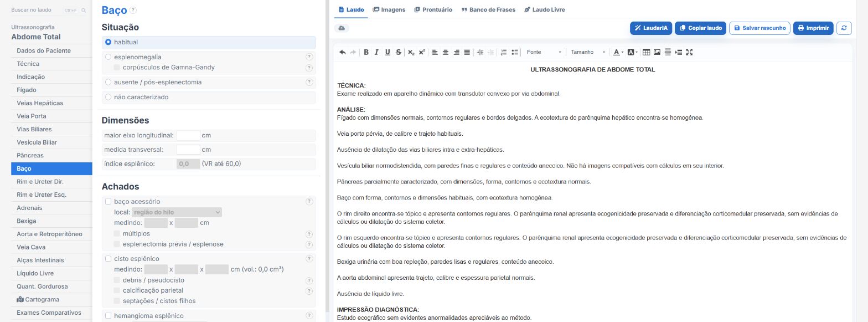This screenshot has width=868, height=322.
Task: Open the text color picker
Action: pyautogui.click(x=618, y=52)
